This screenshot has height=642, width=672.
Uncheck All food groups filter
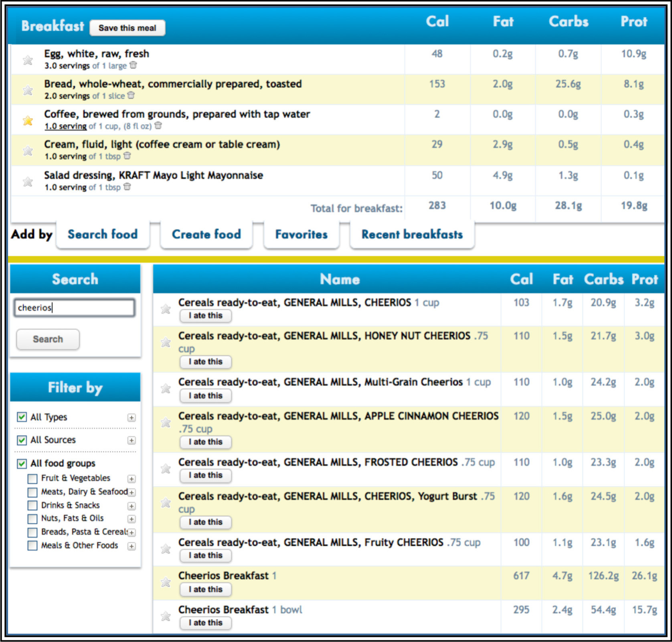pyautogui.click(x=22, y=464)
